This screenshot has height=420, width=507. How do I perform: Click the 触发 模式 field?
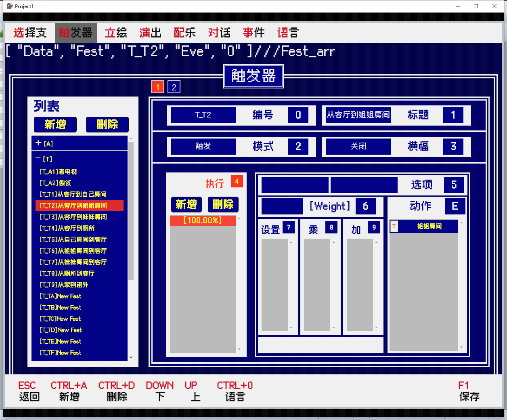coord(203,146)
